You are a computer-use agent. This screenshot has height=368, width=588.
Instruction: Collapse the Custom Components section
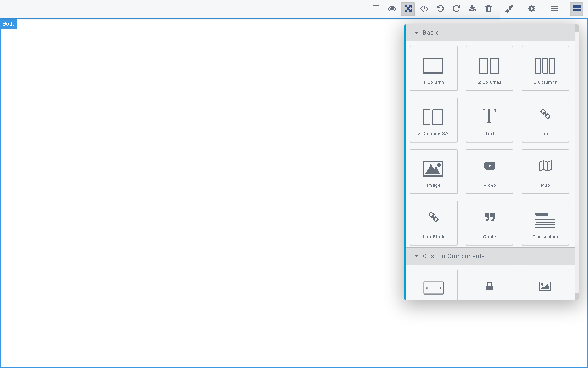tap(417, 256)
